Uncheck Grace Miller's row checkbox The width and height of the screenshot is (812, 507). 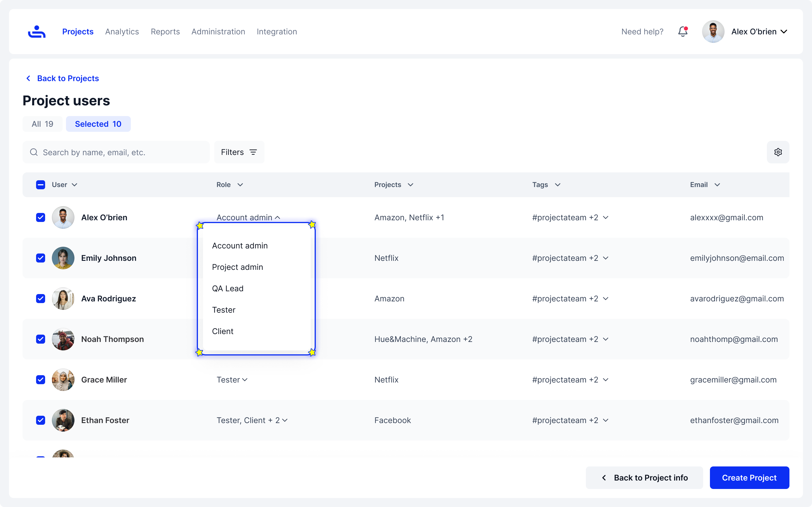click(41, 380)
